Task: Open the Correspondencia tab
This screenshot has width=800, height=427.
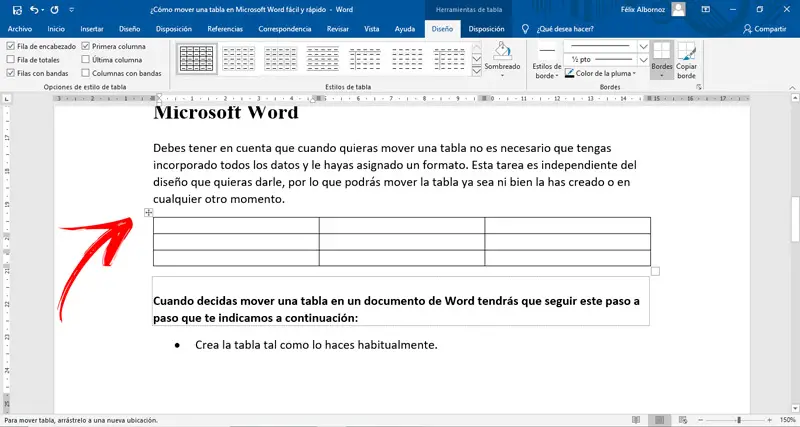Action: pos(285,29)
